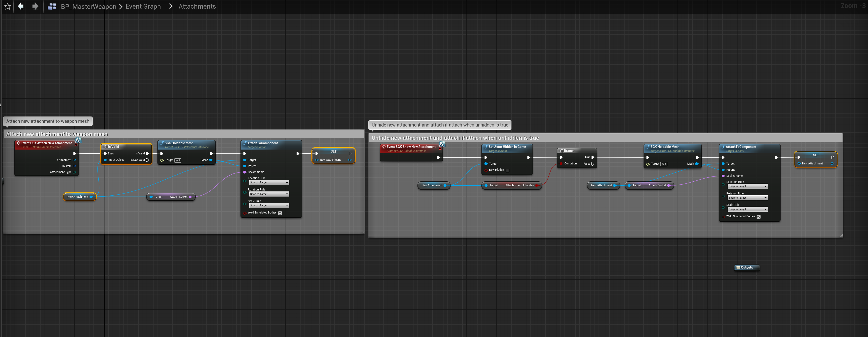Click the interface icon on Show New Attachment event
The image size is (868, 337).
pyautogui.click(x=442, y=144)
